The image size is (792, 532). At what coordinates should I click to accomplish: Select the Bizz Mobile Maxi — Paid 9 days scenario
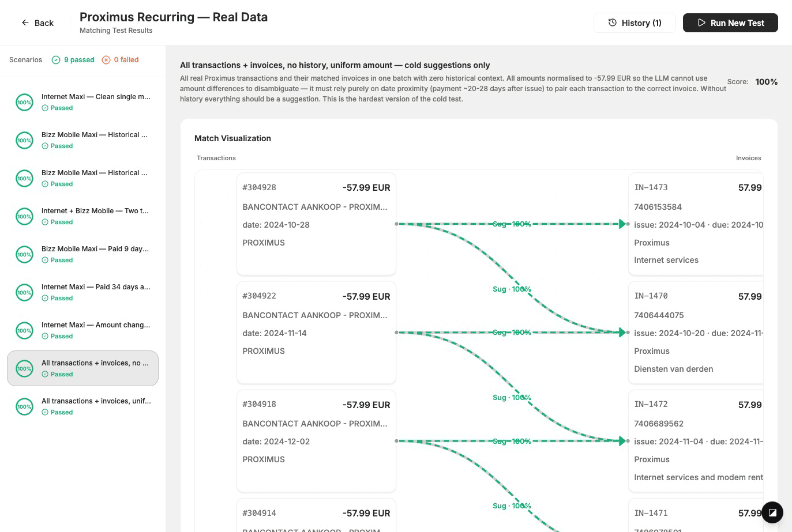tap(83, 254)
